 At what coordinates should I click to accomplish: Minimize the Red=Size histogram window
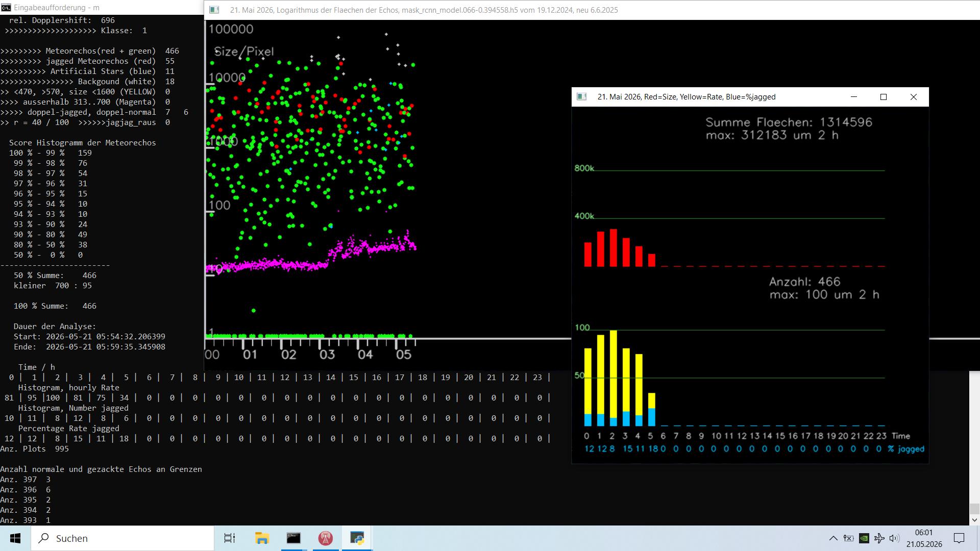tap(853, 96)
